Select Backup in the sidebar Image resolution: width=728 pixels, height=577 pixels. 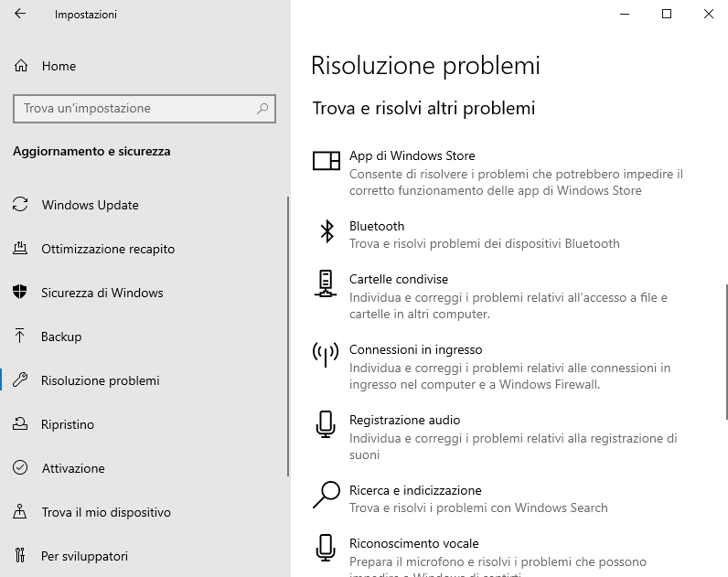(x=61, y=337)
